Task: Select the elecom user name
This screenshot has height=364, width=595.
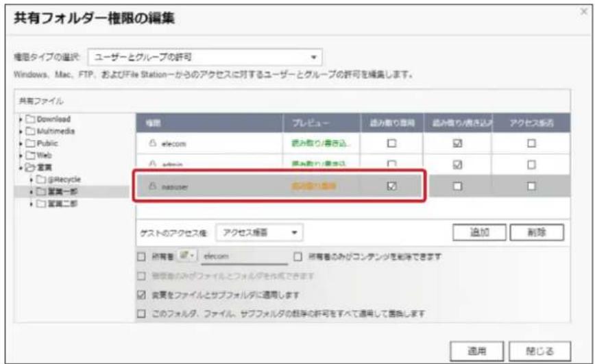Action: [x=174, y=144]
